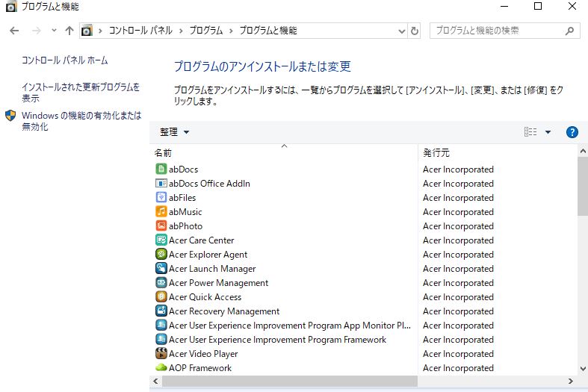The height and width of the screenshot is (392, 588).
Task: Sort list by 名前 column header
Action: [x=284, y=152]
